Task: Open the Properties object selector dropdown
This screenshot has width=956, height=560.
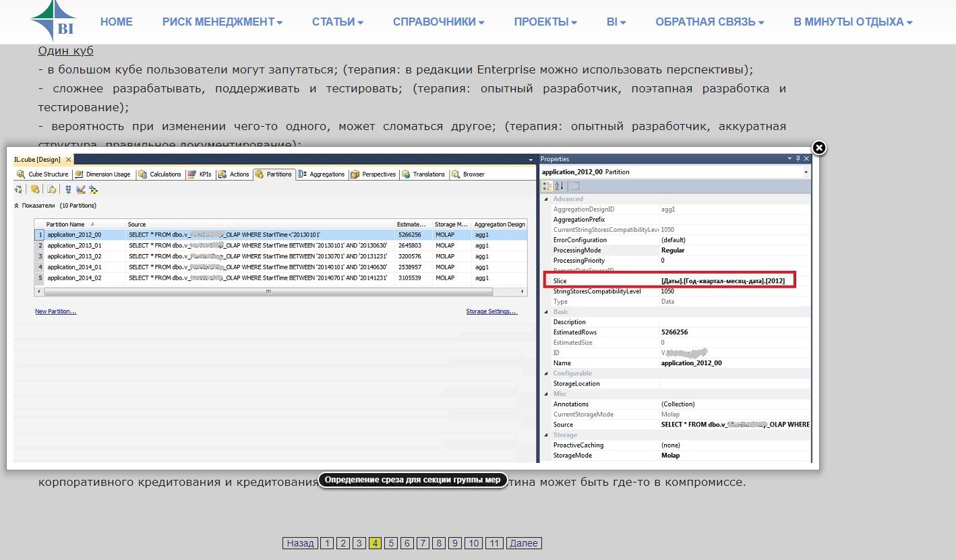Action: [x=806, y=173]
